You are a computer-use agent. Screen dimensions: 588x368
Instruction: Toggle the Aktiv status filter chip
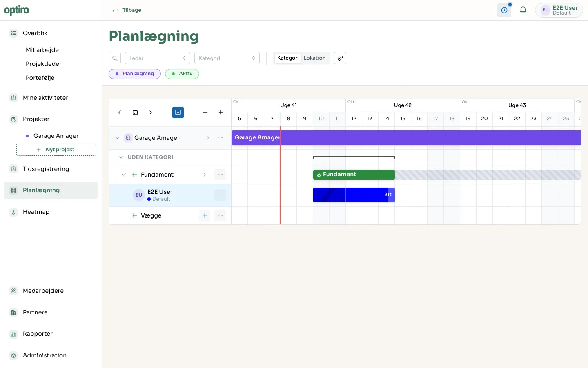pos(182,74)
